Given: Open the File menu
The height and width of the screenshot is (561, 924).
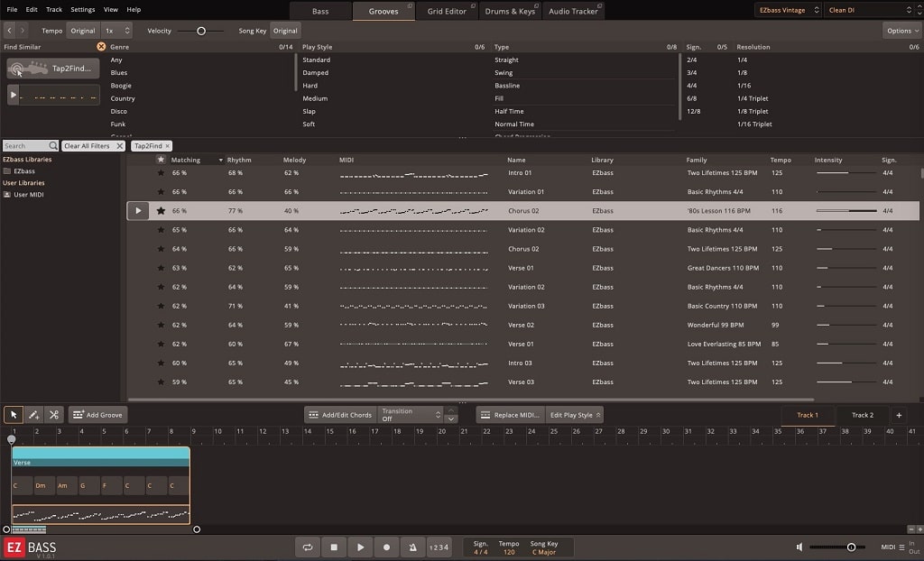Looking at the screenshot, I should click(12, 9).
